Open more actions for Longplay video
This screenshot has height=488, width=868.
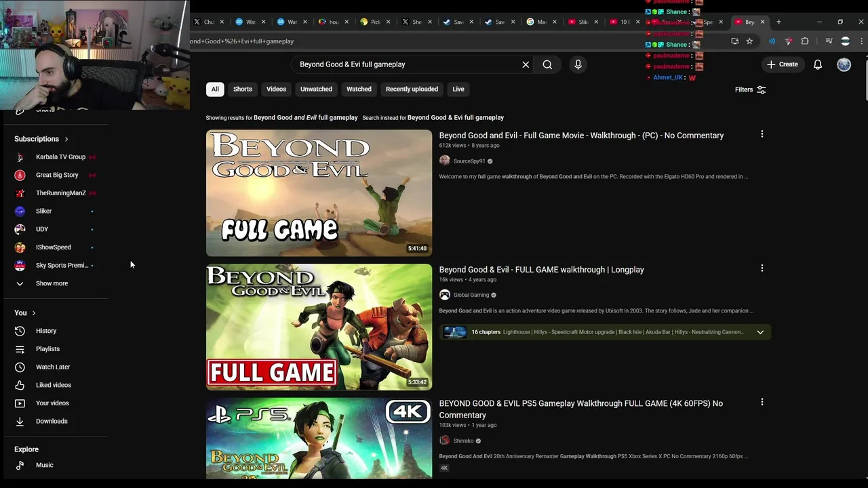tap(762, 268)
